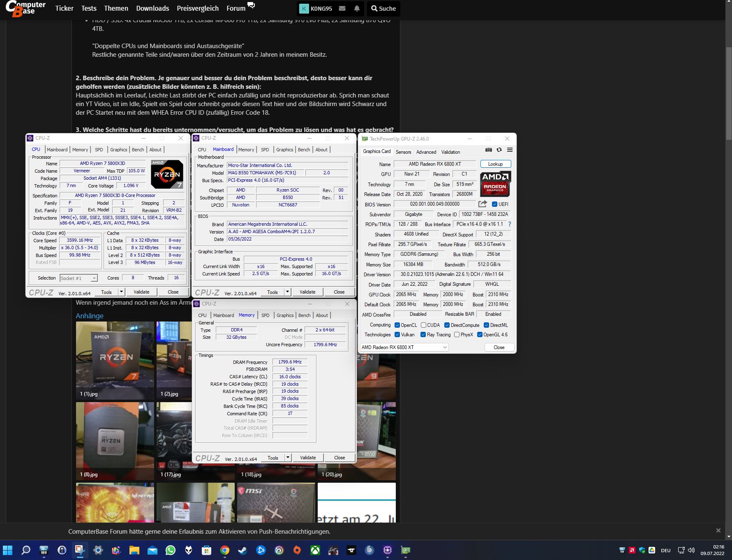Toggle the DirectML checkbox
The image size is (732, 560).
click(486, 325)
